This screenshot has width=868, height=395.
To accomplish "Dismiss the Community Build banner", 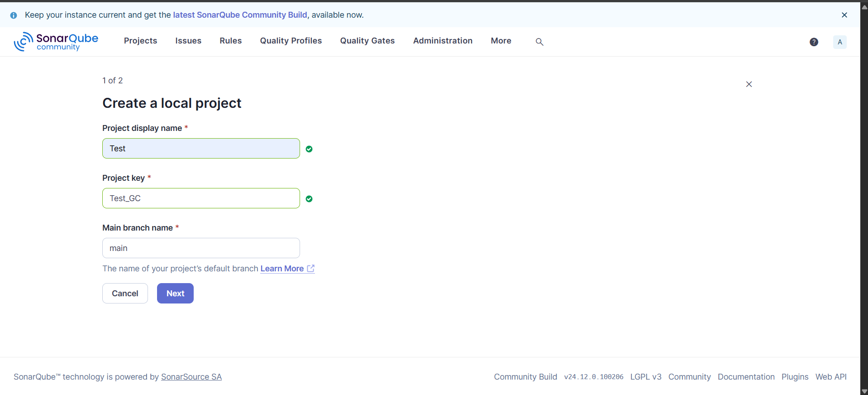I will click(x=844, y=15).
